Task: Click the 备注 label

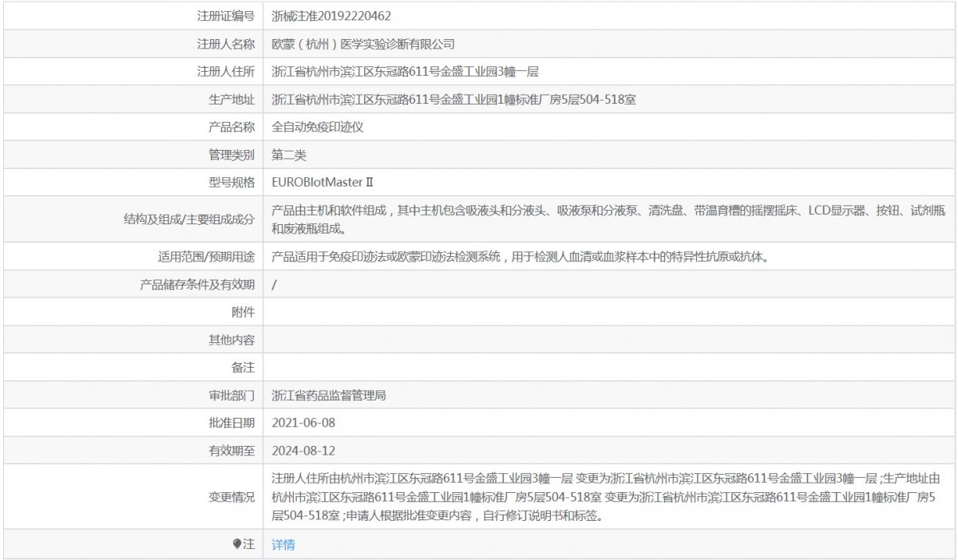Action: pyautogui.click(x=243, y=368)
